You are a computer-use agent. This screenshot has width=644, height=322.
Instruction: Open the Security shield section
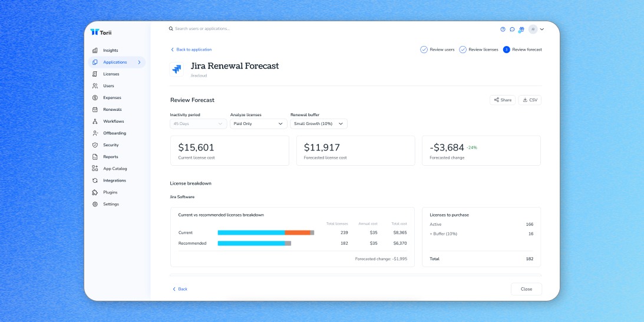pyautogui.click(x=111, y=144)
